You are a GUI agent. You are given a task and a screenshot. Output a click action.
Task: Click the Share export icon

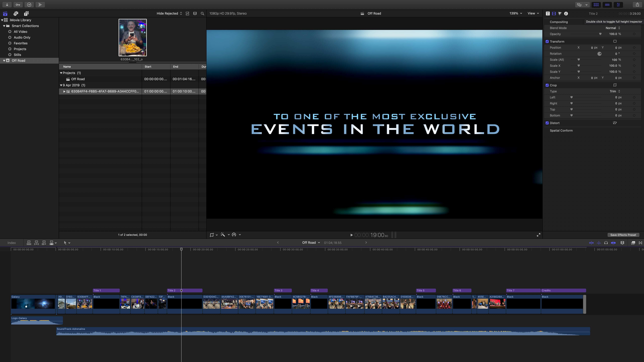(x=637, y=5)
